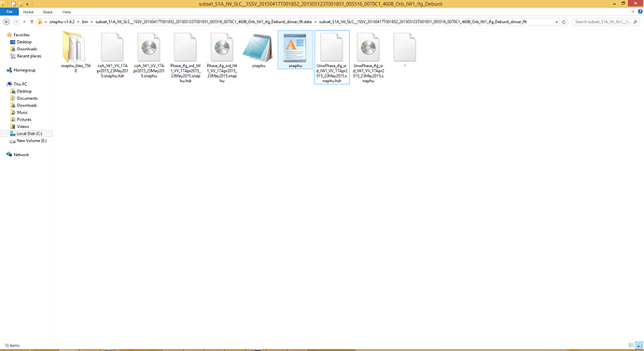Open the Share ribbon tab
Screen dimensions: 644x351
click(48, 12)
